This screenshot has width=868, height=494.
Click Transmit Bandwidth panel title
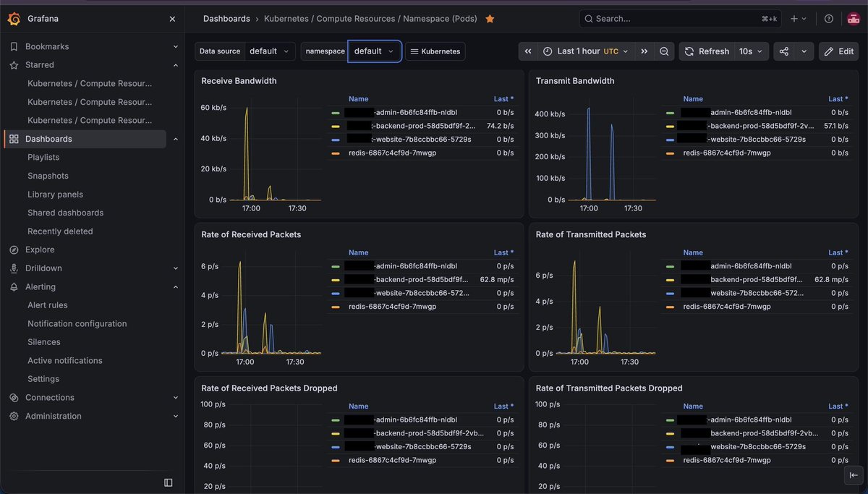(x=575, y=81)
